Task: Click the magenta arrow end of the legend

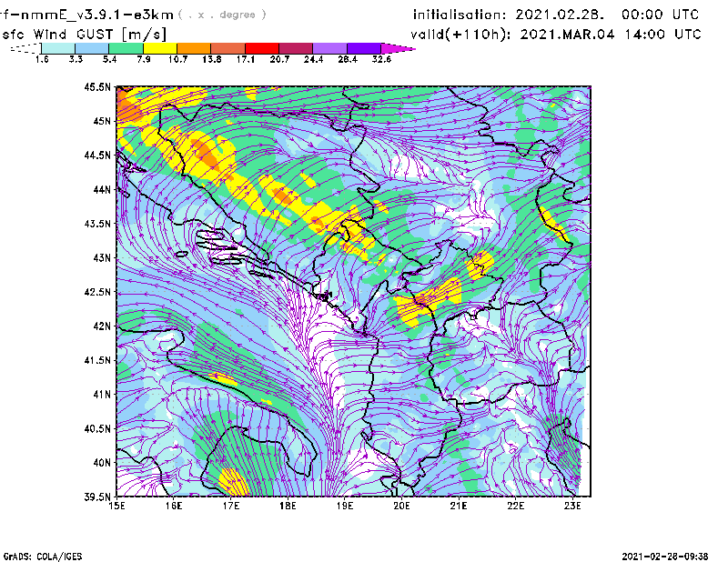Action: pos(398,48)
